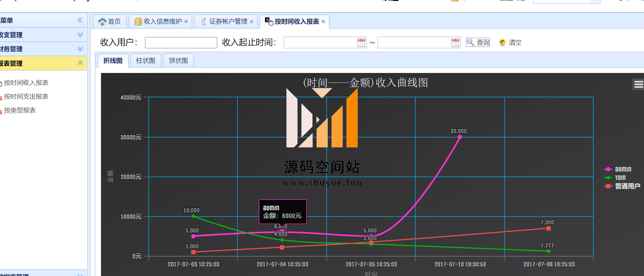Click the icon on 证券帐户管理 tab

204,22
